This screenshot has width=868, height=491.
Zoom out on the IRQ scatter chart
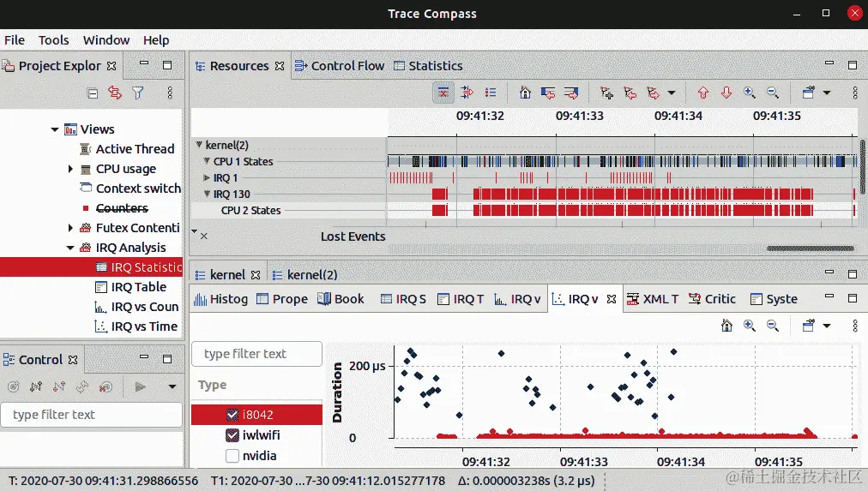tap(773, 326)
